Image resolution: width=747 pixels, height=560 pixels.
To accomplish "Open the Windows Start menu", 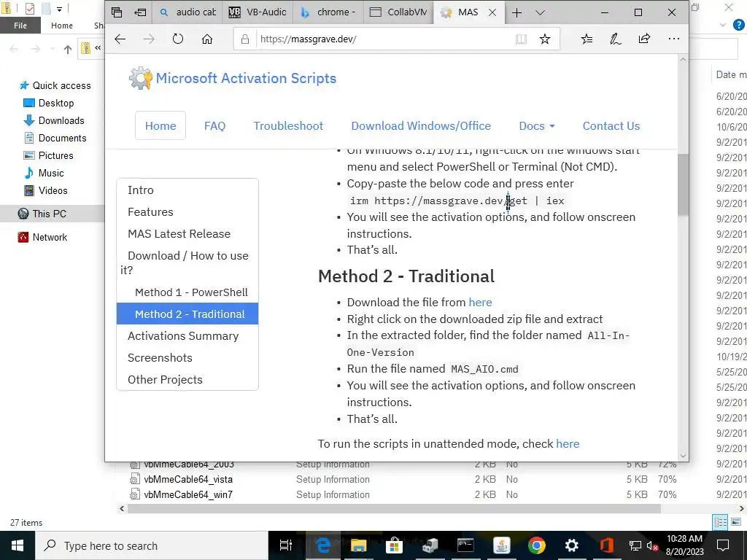I will 18,545.
